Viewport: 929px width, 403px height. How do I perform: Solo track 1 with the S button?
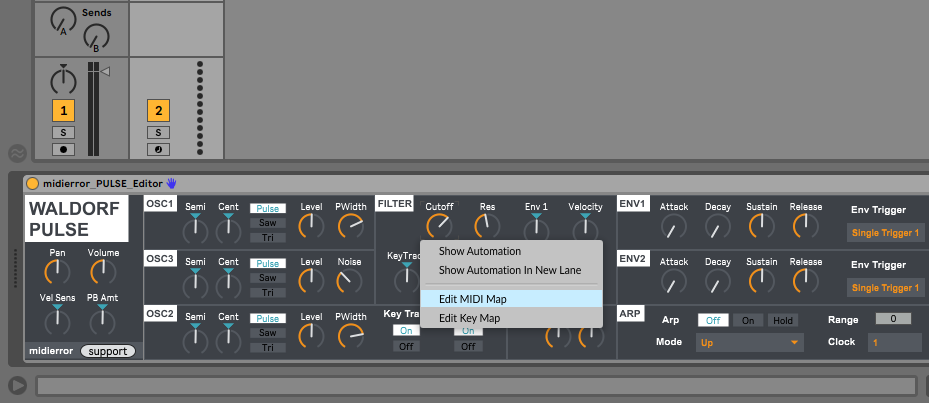point(63,132)
